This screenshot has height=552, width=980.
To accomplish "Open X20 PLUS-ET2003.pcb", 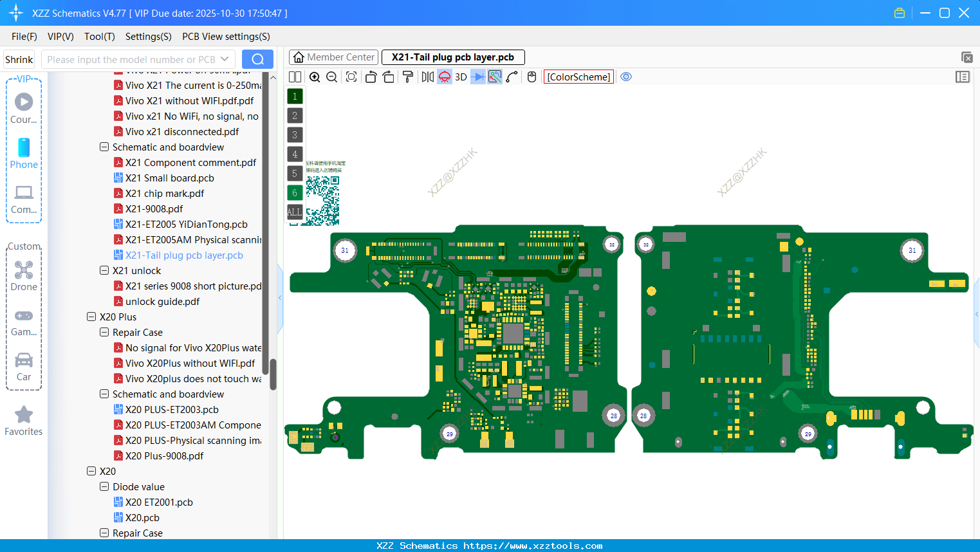I will pos(172,410).
